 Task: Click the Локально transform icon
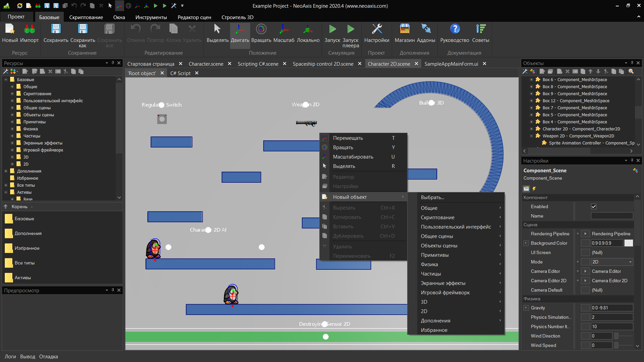click(308, 33)
